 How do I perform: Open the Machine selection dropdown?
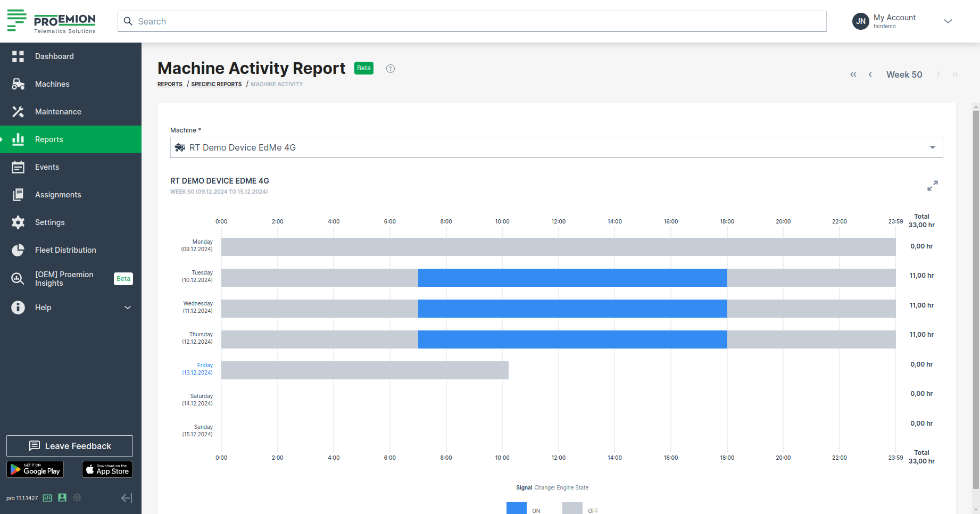(x=556, y=147)
